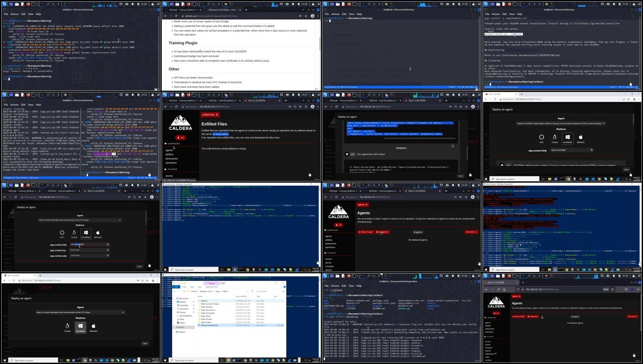The height and width of the screenshot is (364, 643).
Task: Open adversaries link in Exfilled Files frame sidebar
Action: point(171,159)
